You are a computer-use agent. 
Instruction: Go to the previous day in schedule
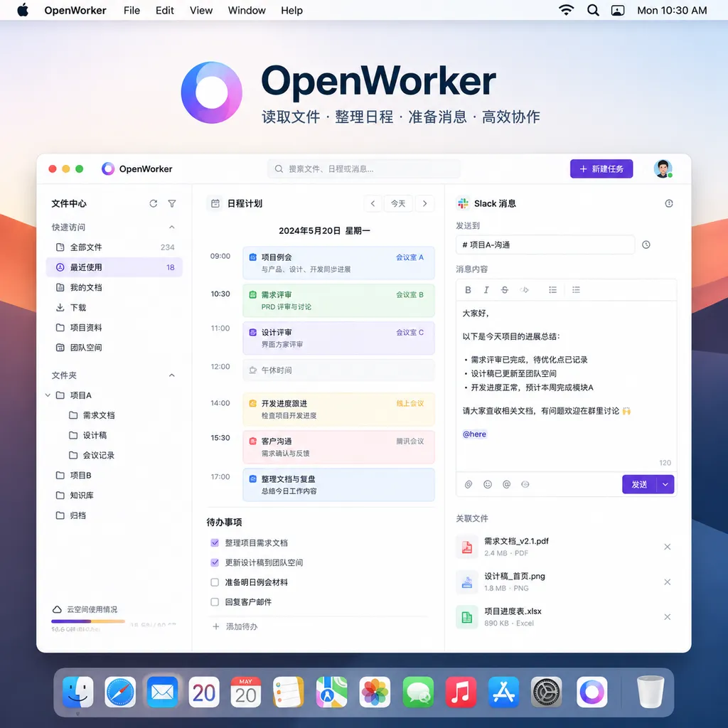pyautogui.click(x=373, y=203)
